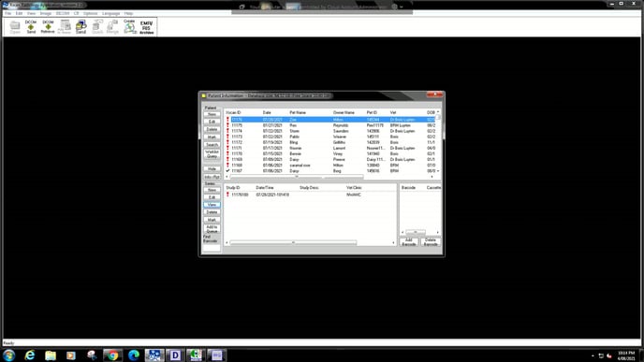Open the Language menu
This screenshot has height=362, width=644.
(110, 13)
